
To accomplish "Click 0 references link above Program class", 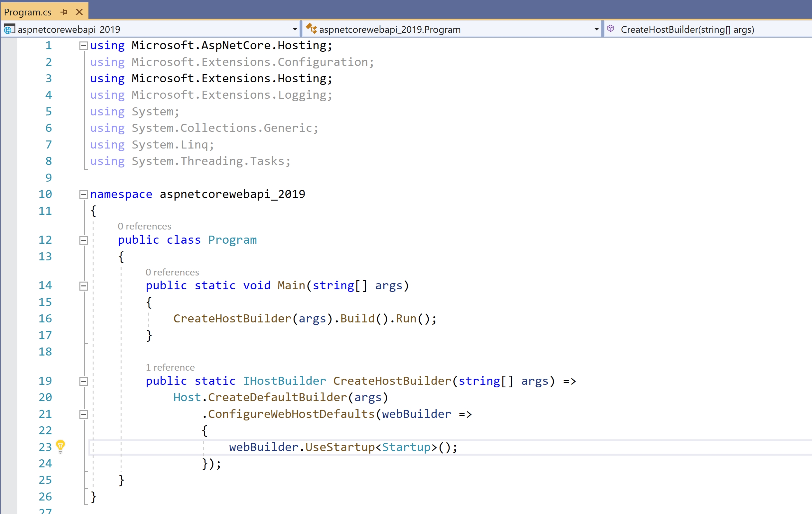I will coord(144,226).
